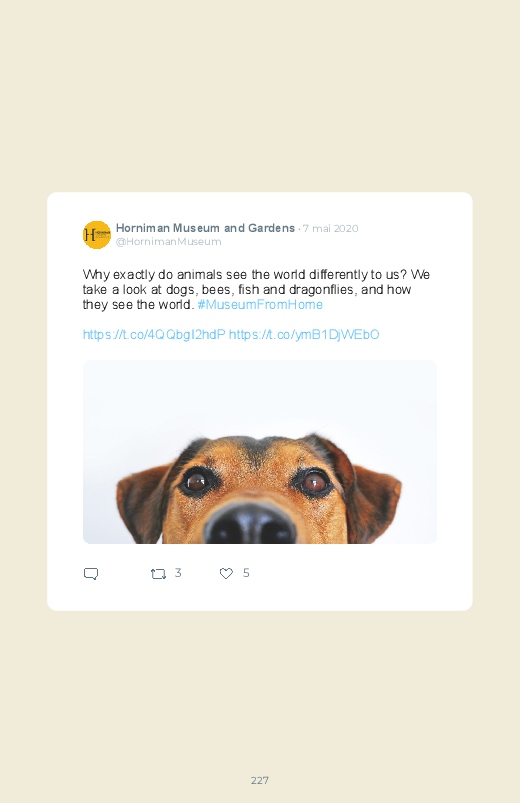Click the yellow Horniman Museum avatar
This screenshot has width=520, height=803.
(97, 235)
